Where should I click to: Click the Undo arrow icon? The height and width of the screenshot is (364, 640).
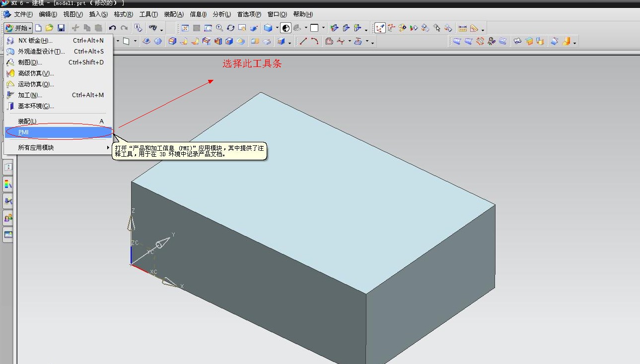tap(112, 28)
